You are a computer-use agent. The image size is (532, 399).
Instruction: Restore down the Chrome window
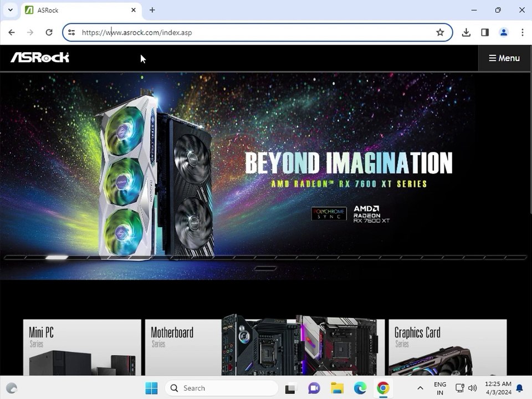(498, 10)
